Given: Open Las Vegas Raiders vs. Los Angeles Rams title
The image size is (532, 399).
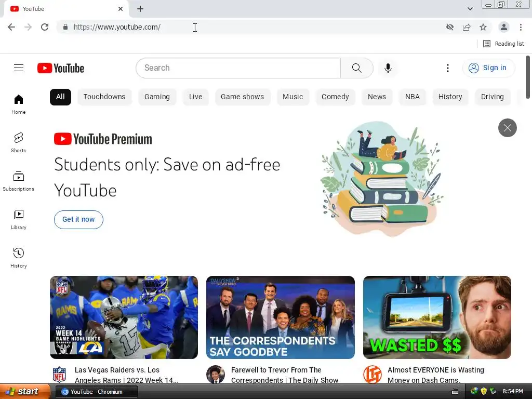Looking at the screenshot, I should pyautogui.click(x=126, y=375).
